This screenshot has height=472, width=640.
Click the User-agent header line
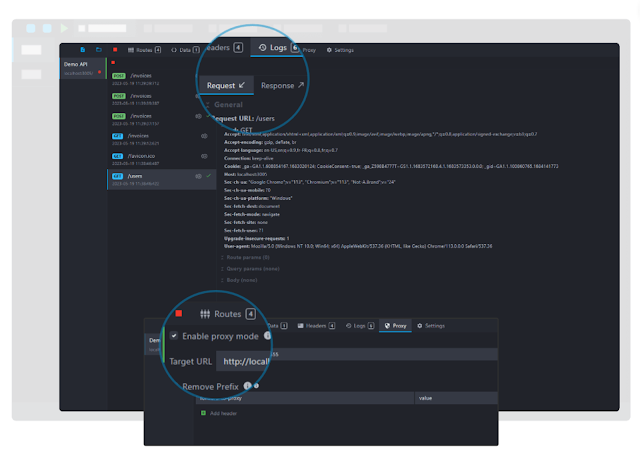(x=358, y=246)
